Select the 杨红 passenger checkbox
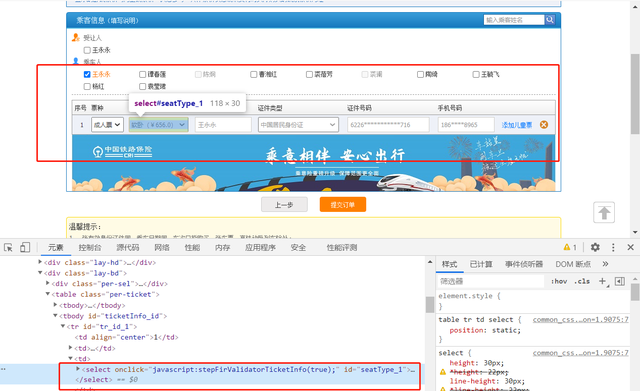Screen dimensions: 640x391 pos(87,87)
